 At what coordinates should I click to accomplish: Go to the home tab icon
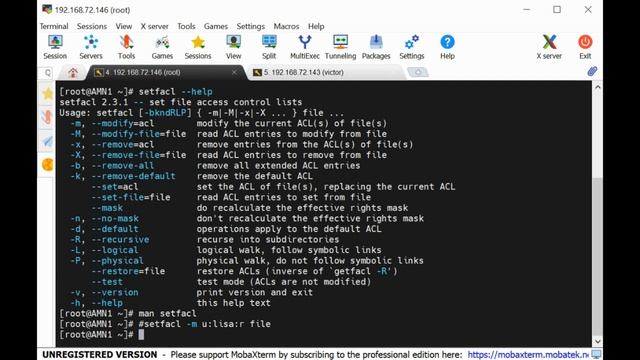point(73,73)
